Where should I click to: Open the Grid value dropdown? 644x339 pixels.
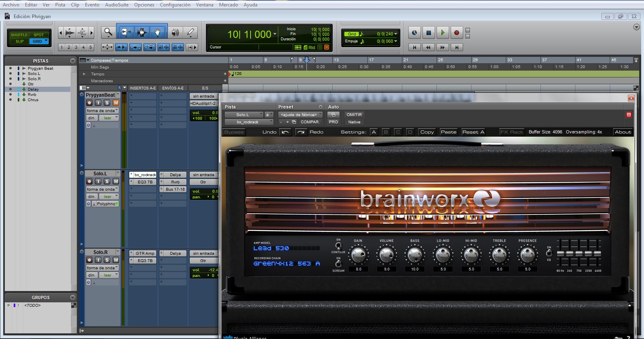point(396,34)
